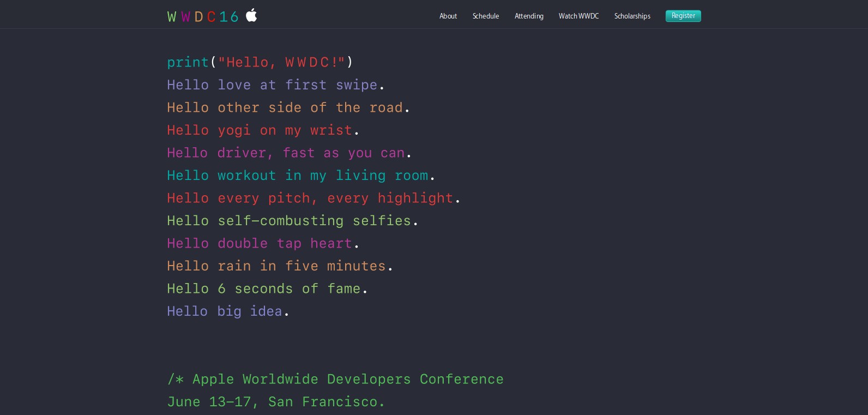Click the "Hello big idea" line
The width and height of the screenshot is (868, 415).
[228, 311]
